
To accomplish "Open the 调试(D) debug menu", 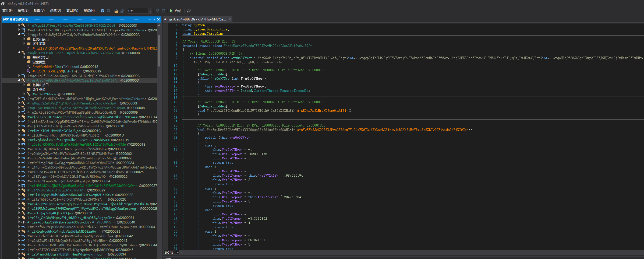I will click(55, 10).
